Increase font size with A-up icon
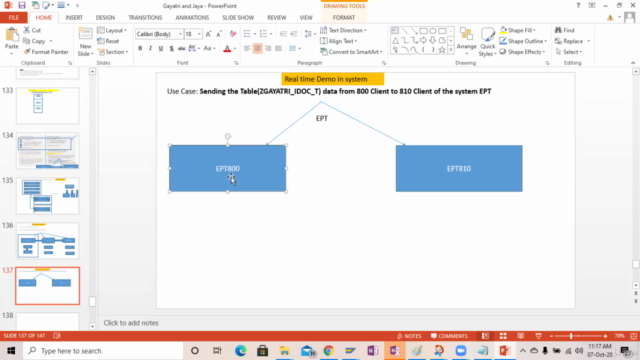This screenshot has width=640, height=360. coord(208,34)
